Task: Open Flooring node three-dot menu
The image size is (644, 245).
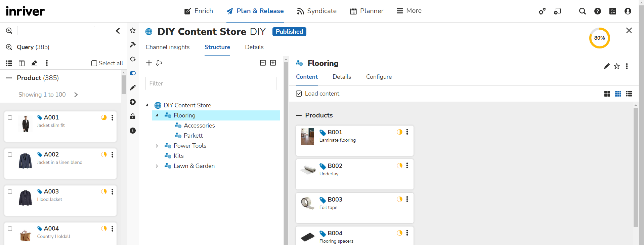Action: click(x=627, y=66)
